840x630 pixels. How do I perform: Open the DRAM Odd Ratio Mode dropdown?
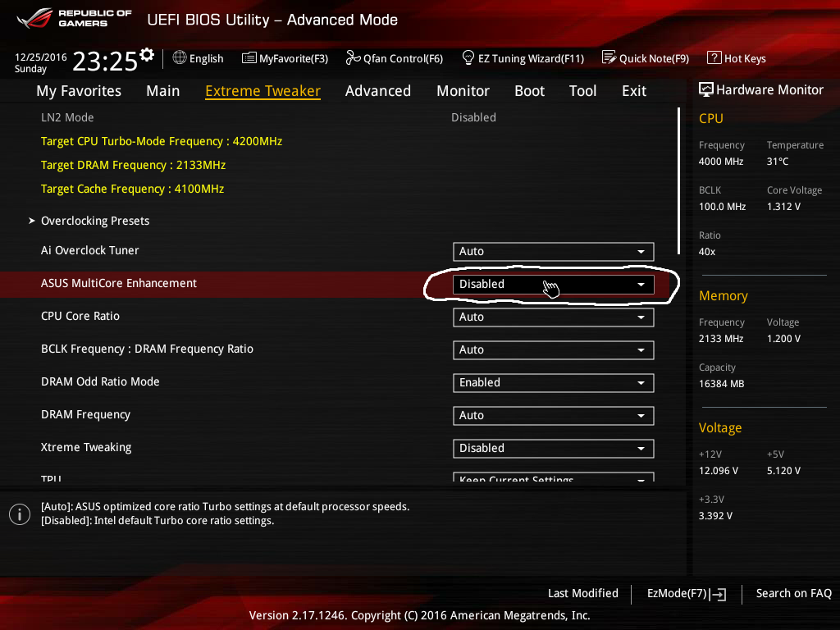point(554,382)
